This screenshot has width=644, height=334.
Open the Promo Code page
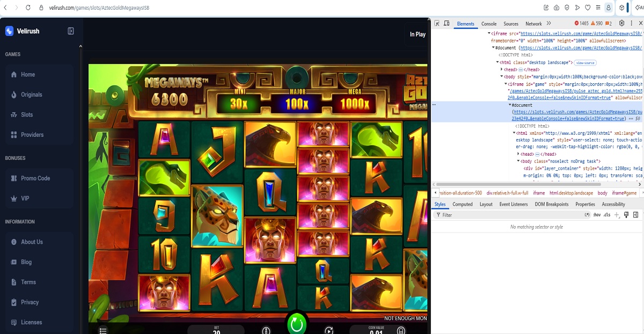(39, 178)
